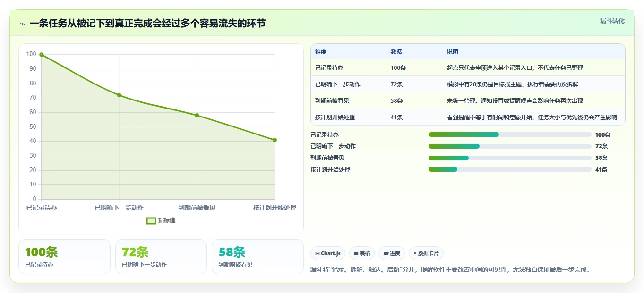Screen dimensions: 644x293
Task: Click the 已明确下一步动作 progress bar
Action: coord(510,146)
